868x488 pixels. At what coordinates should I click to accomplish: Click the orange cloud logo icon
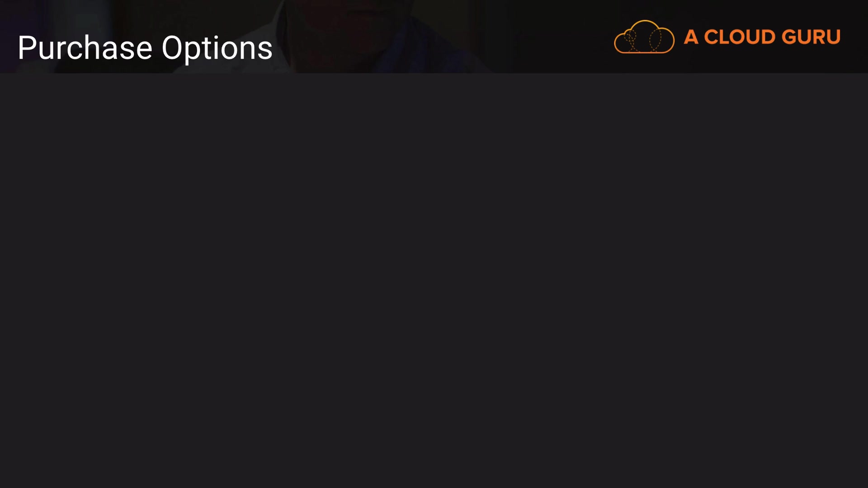[x=644, y=37]
